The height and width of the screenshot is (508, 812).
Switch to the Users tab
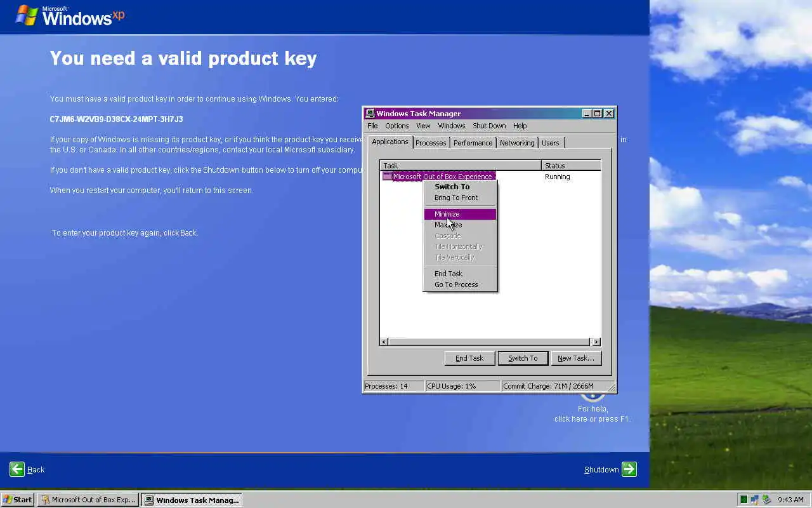pyautogui.click(x=551, y=143)
